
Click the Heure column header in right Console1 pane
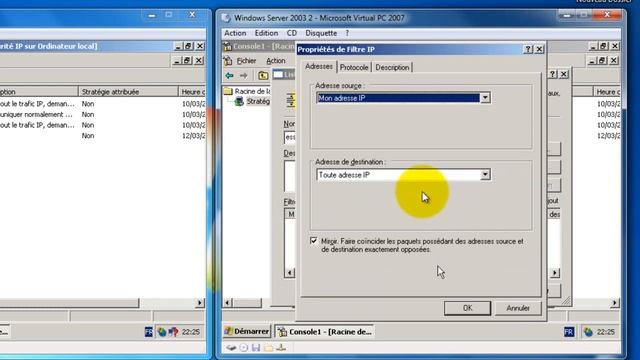607,92
